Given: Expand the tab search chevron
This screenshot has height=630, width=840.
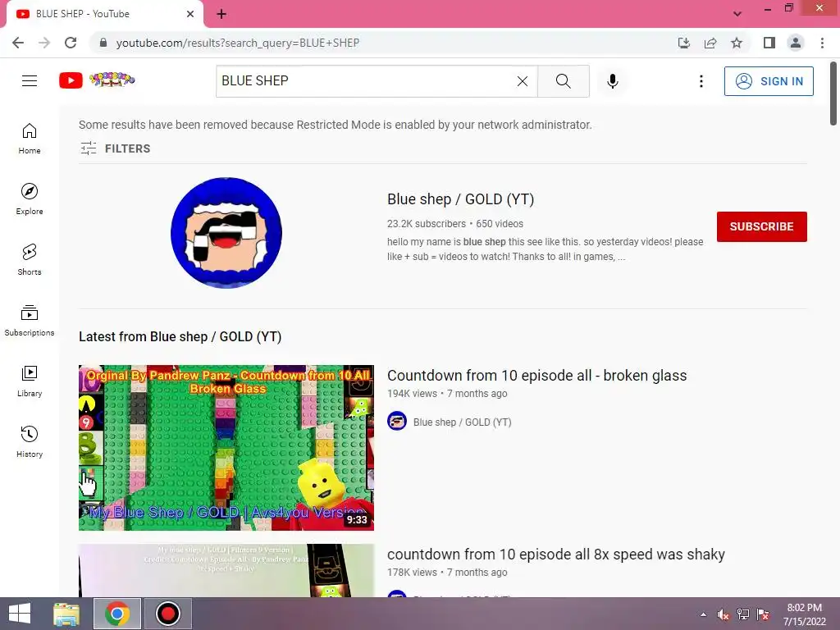Looking at the screenshot, I should (x=737, y=14).
